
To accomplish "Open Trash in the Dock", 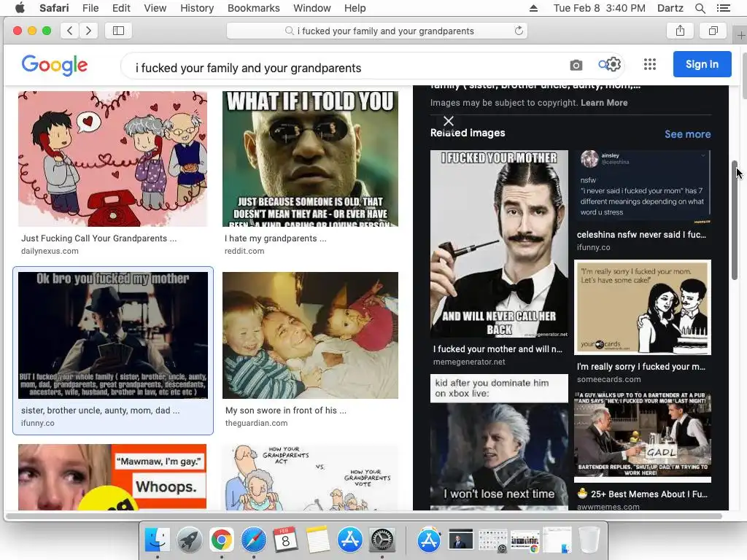I will tap(589, 540).
